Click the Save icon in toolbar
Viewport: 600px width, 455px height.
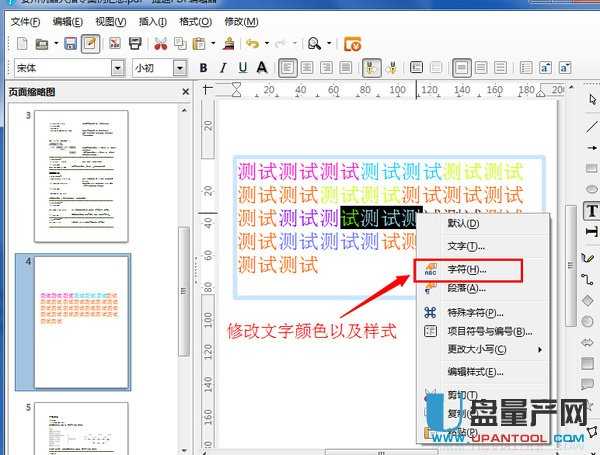coord(70,44)
